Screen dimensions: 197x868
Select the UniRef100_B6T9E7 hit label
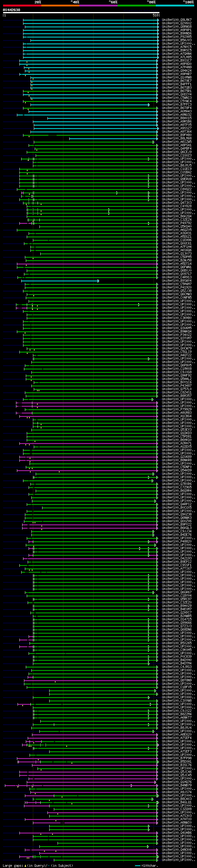177,81
